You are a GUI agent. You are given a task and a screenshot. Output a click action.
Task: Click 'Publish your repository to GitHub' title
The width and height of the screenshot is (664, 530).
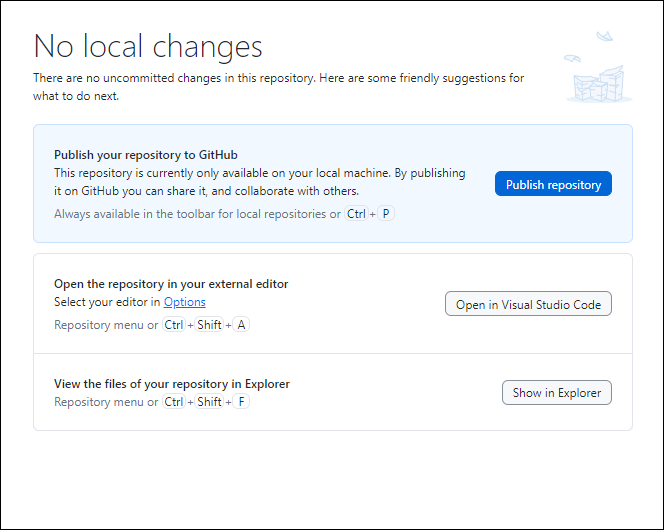145,155
